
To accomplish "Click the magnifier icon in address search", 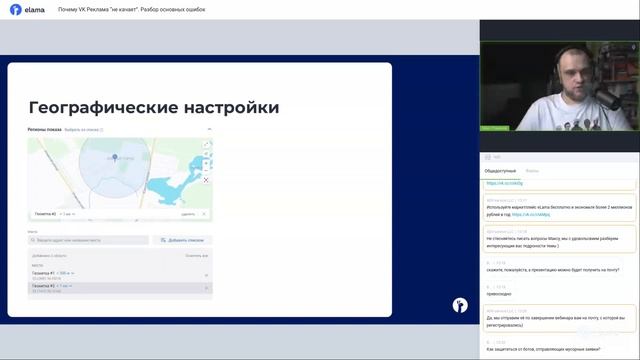I will tap(33, 240).
